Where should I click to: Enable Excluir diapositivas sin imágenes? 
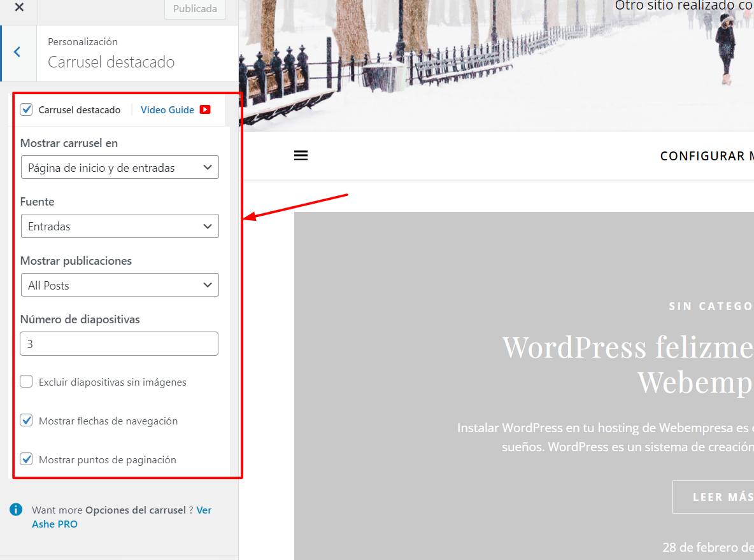pos(27,382)
